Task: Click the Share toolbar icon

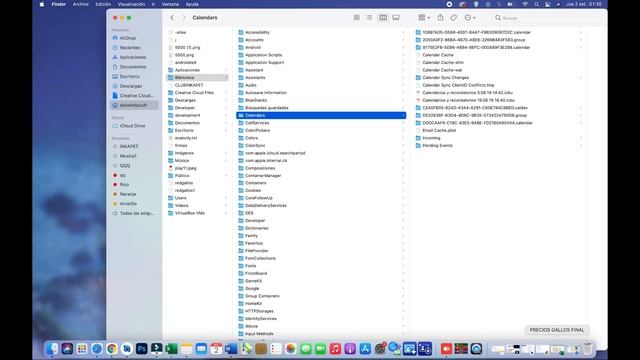Action: (x=440, y=18)
